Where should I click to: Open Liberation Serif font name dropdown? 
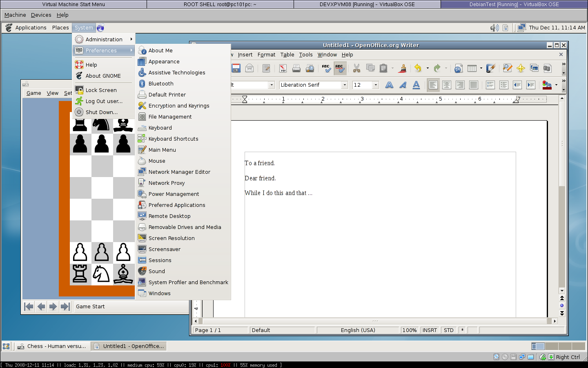tap(345, 85)
